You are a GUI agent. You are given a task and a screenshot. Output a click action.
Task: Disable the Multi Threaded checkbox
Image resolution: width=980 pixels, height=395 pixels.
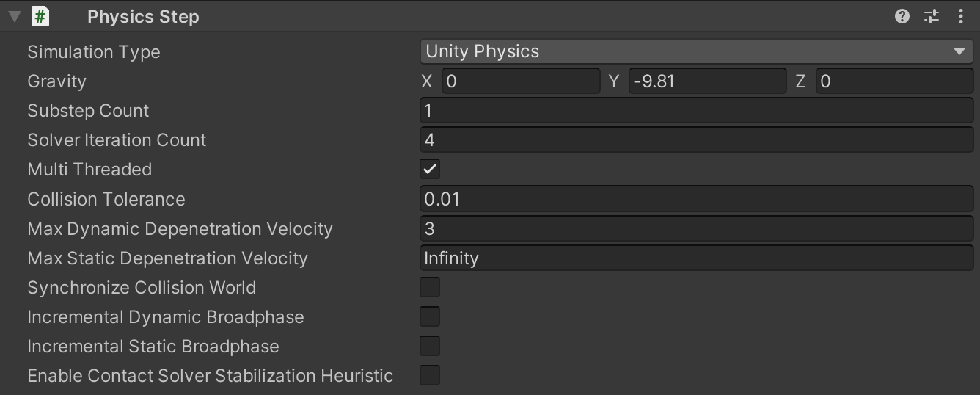coord(430,170)
